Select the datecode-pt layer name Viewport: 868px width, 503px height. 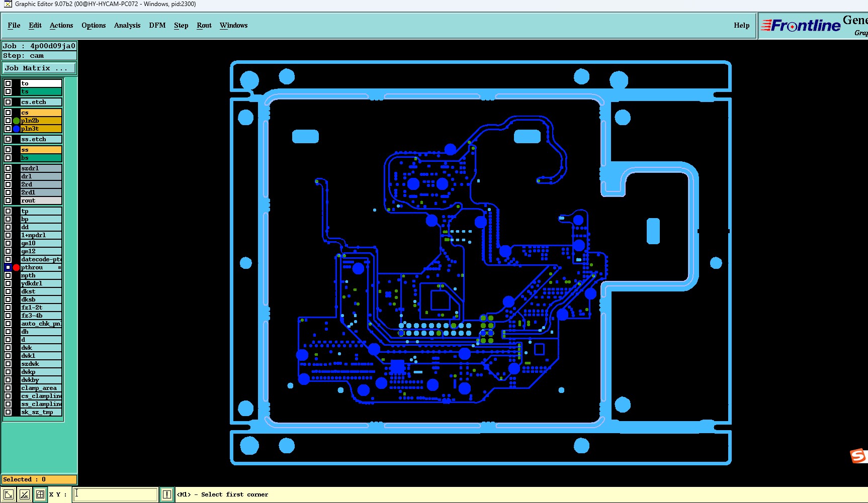point(41,259)
